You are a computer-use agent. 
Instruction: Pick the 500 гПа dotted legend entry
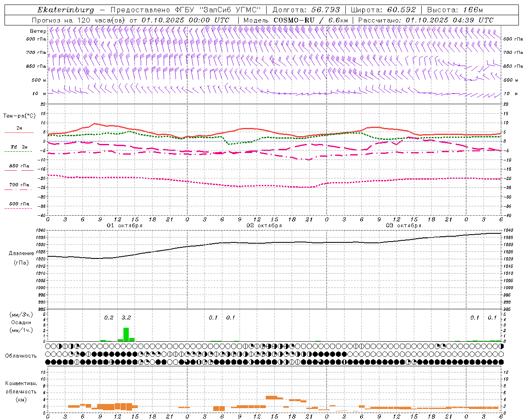click(x=19, y=205)
